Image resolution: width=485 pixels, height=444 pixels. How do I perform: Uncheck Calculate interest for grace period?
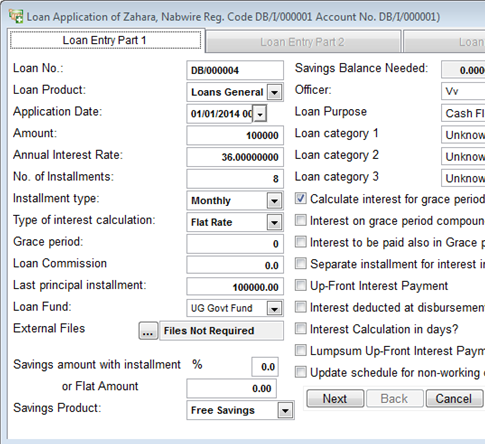[300, 199]
